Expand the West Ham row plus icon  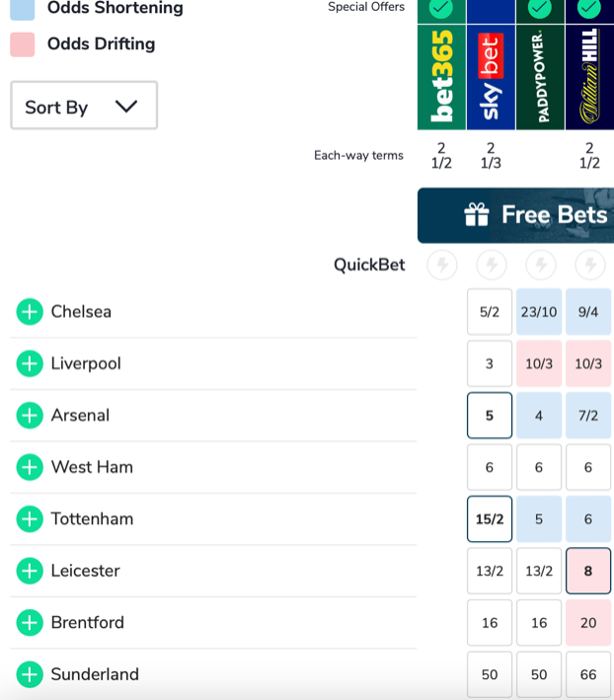30,467
